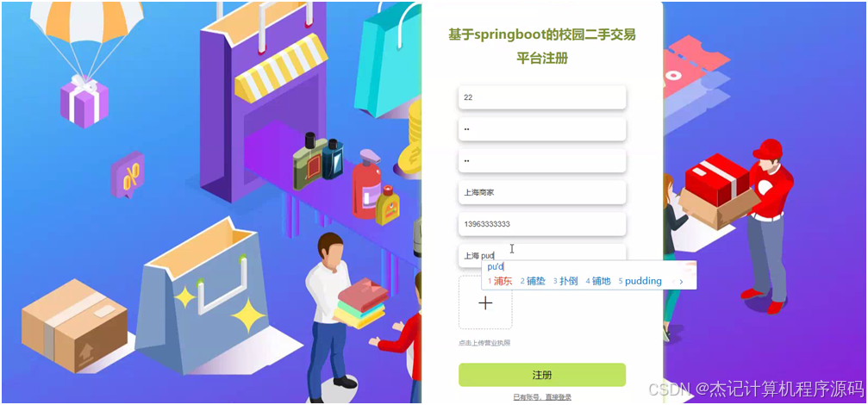The height and width of the screenshot is (405, 868).
Task: Select candidate 铺地 in IME popup
Action: coord(598,281)
